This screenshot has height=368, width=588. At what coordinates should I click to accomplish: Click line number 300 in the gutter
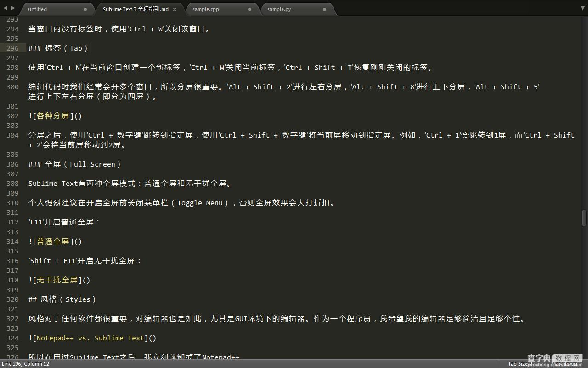[12, 87]
